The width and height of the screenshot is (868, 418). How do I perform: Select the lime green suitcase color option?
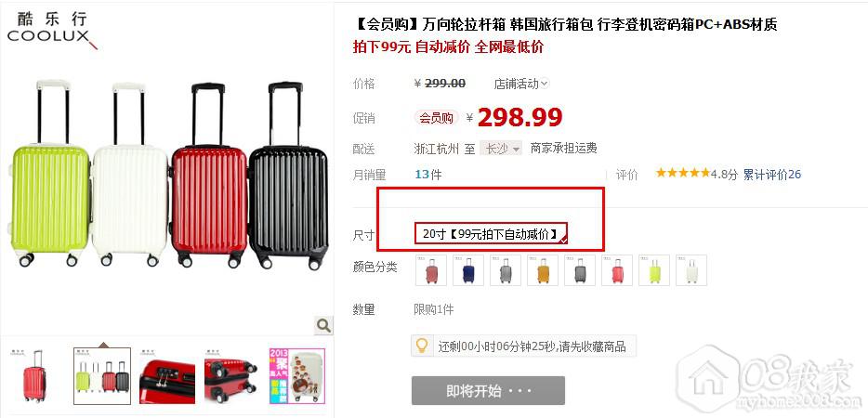pyautogui.click(x=654, y=270)
